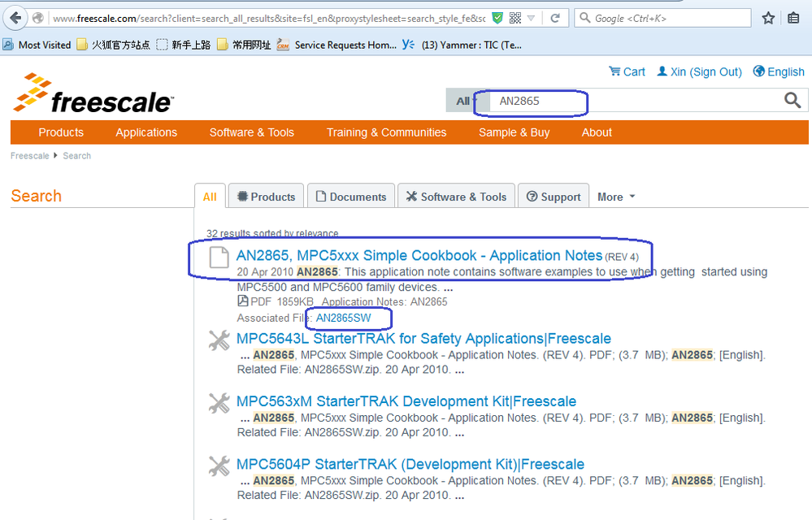This screenshot has width=812, height=520.
Task: Select the All results tab
Action: pos(210,197)
